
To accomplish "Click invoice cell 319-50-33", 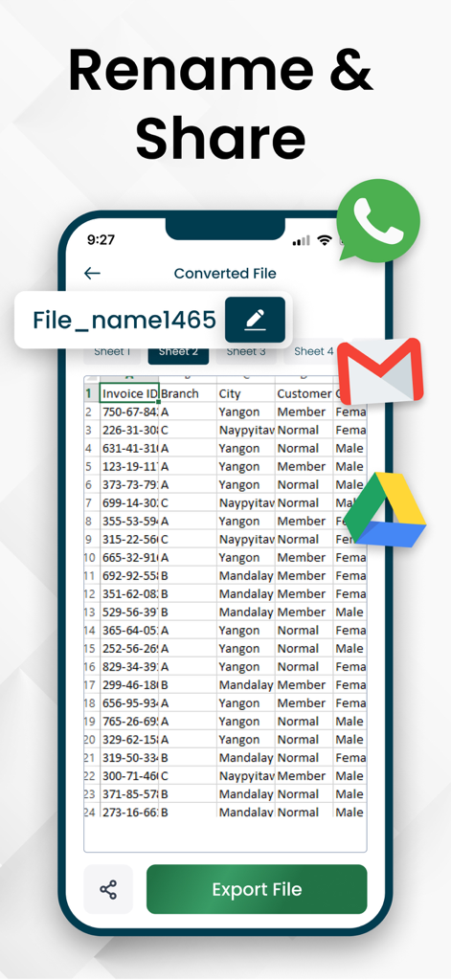I will [129, 758].
